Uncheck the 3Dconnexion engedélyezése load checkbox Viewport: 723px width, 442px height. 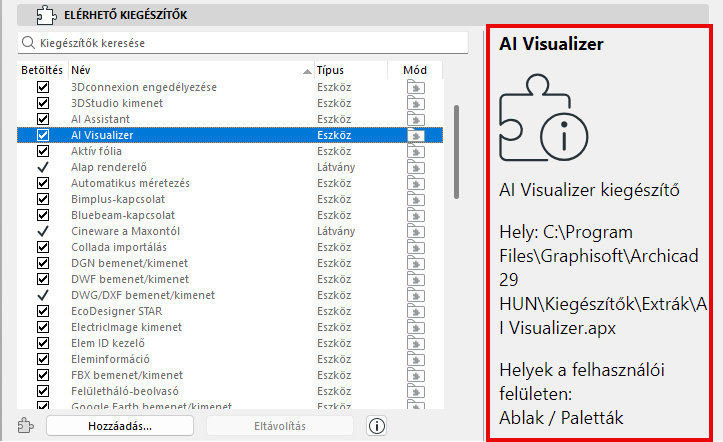click(x=43, y=87)
